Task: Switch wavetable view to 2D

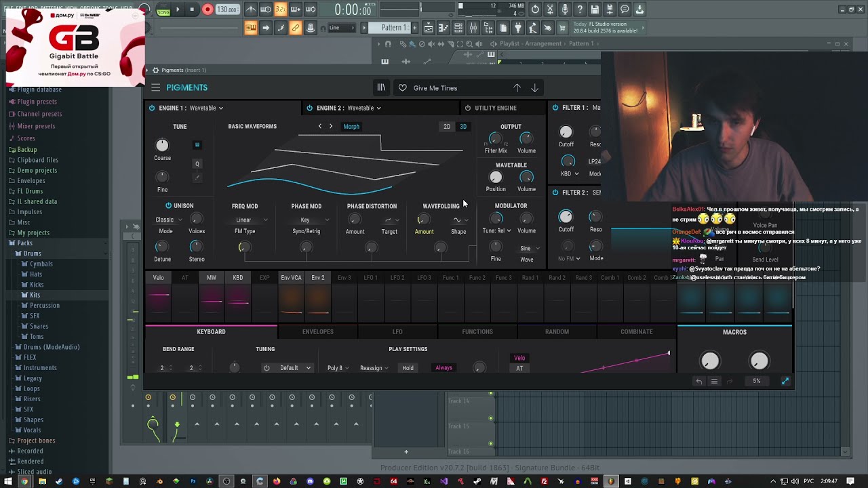Action: coord(447,126)
